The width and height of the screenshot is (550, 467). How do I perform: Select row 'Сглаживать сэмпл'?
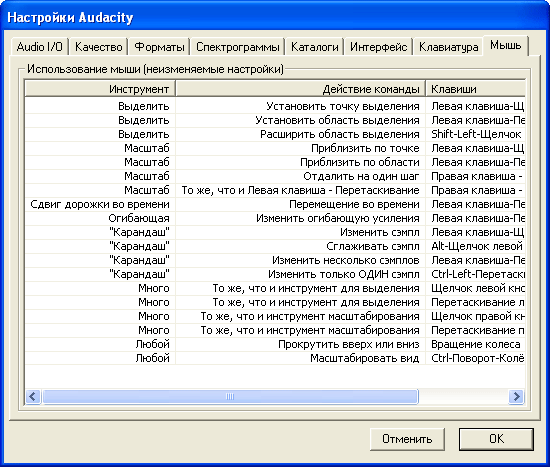click(x=275, y=246)
